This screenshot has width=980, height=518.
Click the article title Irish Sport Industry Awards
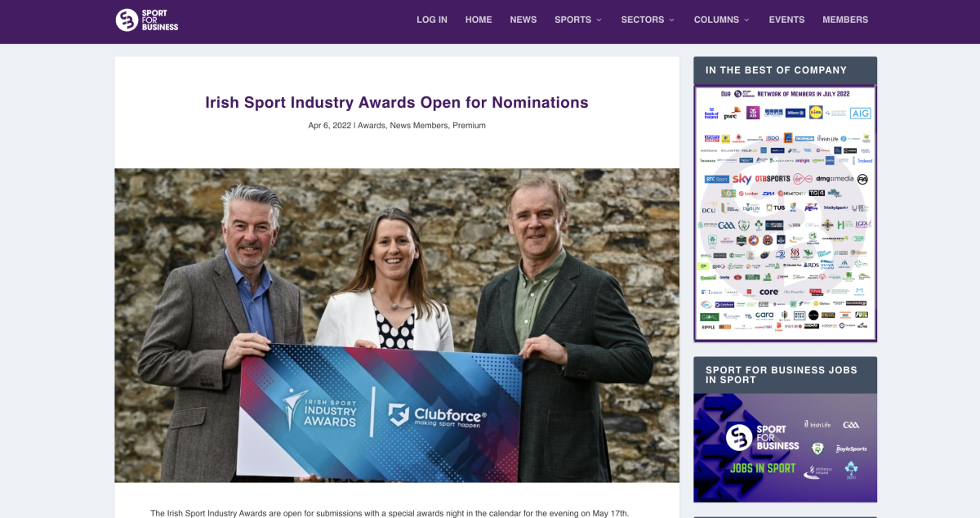coord(397,102)
